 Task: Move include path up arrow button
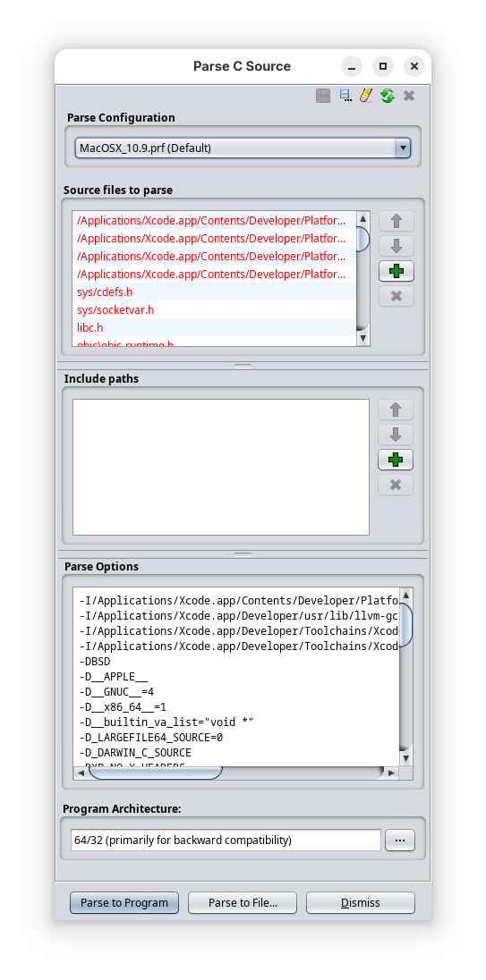tap(396, 410)
